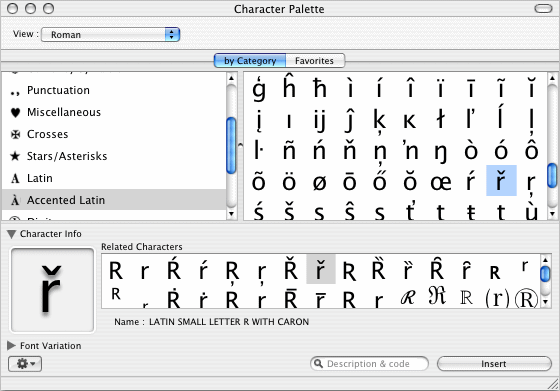Viewport: 560px width, 391px height.
Task: Collapse the Character Info section
Action: pyautogui.click(x=11, y=234)
